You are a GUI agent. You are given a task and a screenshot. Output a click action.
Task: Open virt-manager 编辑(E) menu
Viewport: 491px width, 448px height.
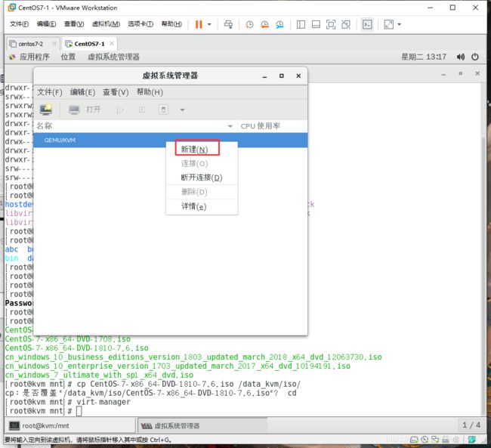point(82,92)
